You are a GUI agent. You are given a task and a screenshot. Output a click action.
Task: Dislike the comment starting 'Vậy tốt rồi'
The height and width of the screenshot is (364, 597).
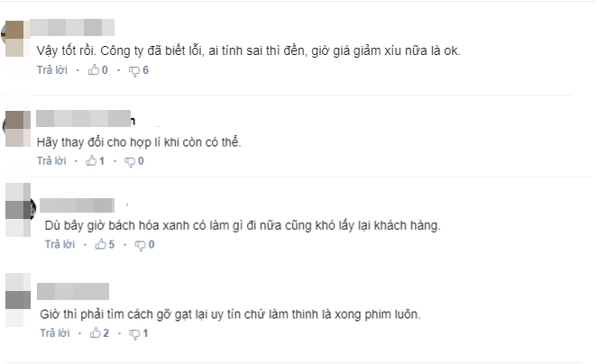click(x=134, y=71)
